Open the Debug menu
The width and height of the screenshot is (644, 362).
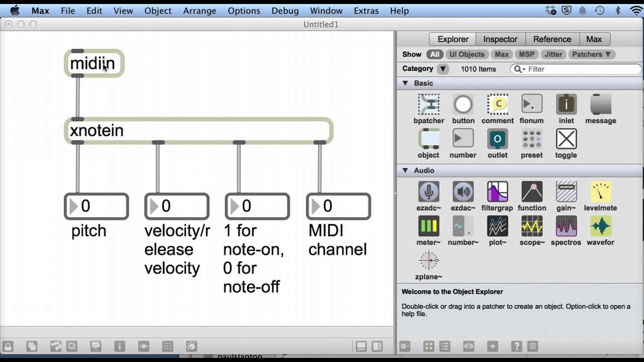[x=285, y=11]
